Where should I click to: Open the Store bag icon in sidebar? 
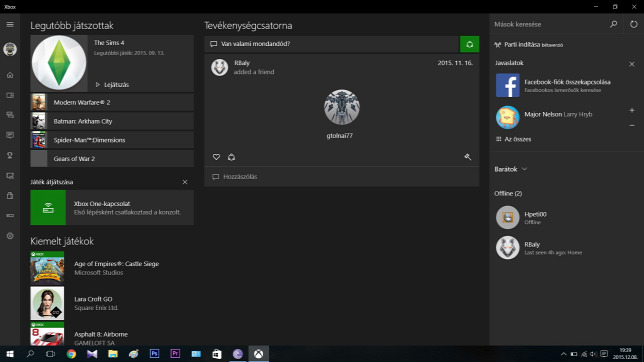tap(10, 196)
